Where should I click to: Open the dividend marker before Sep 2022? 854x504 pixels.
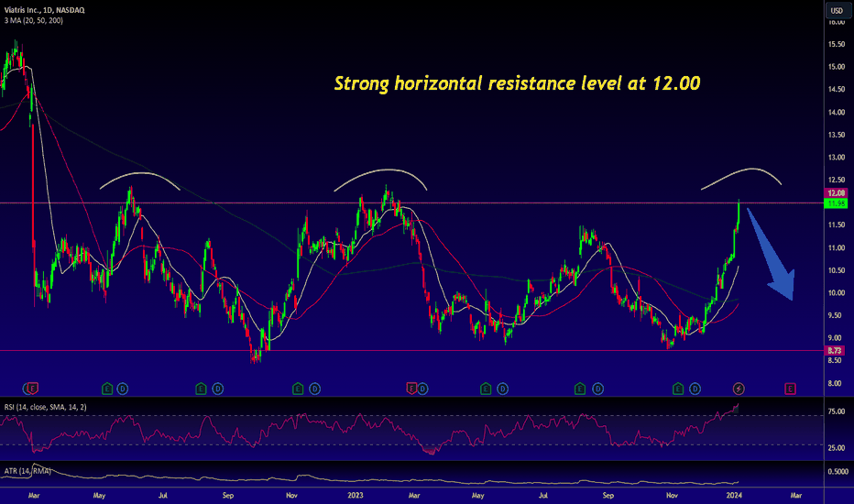pyautogui.click(x=217, y=389)
